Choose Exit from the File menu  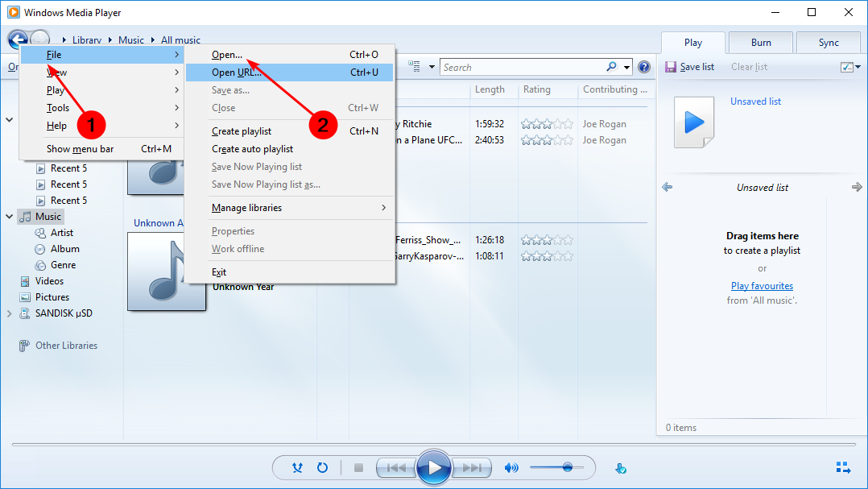tap(290, 271)
